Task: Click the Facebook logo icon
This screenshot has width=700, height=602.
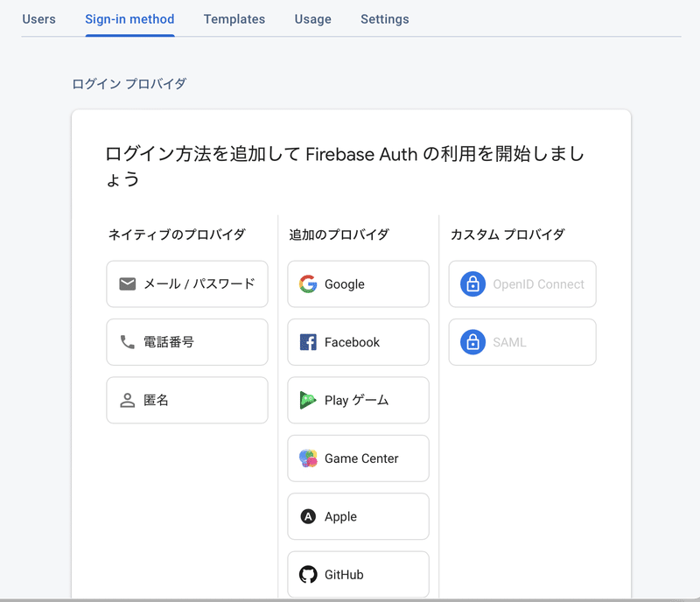Action: [x=308, y=342]
